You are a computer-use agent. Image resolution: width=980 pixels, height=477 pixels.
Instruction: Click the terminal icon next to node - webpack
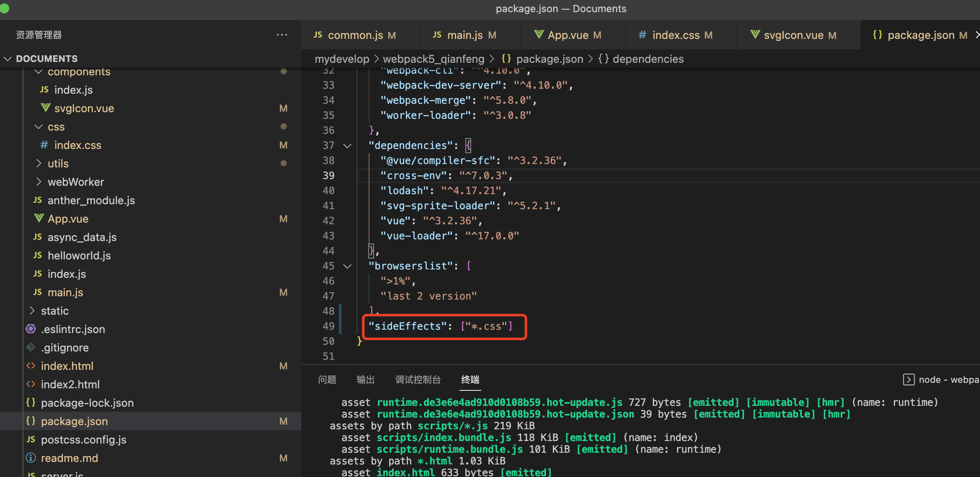908,380
